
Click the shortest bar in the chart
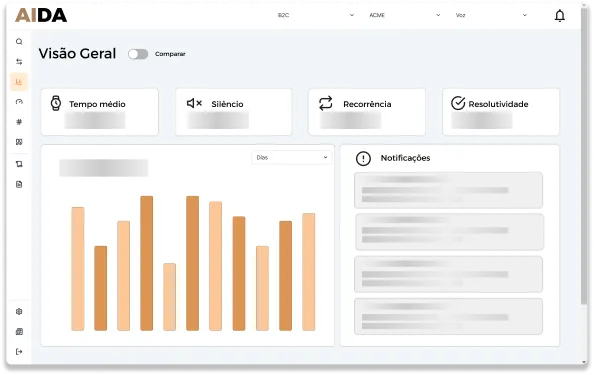170,297
